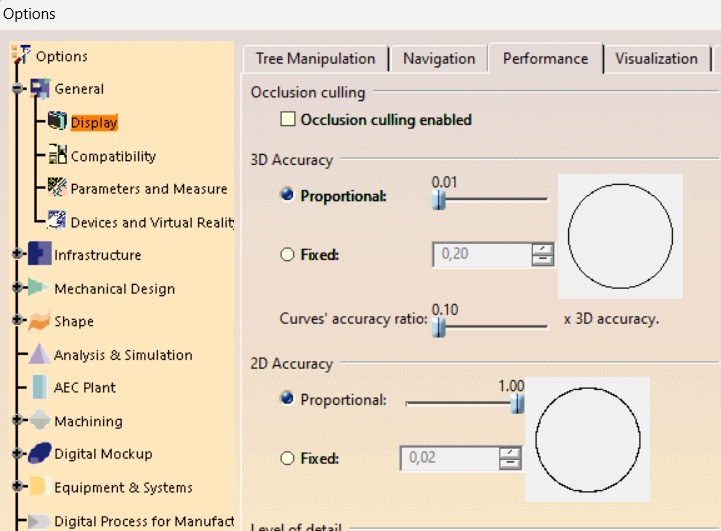The height and width of the screenshot is (531, 721).
Task: Click the Shape category icon
Action: (39, 321)
